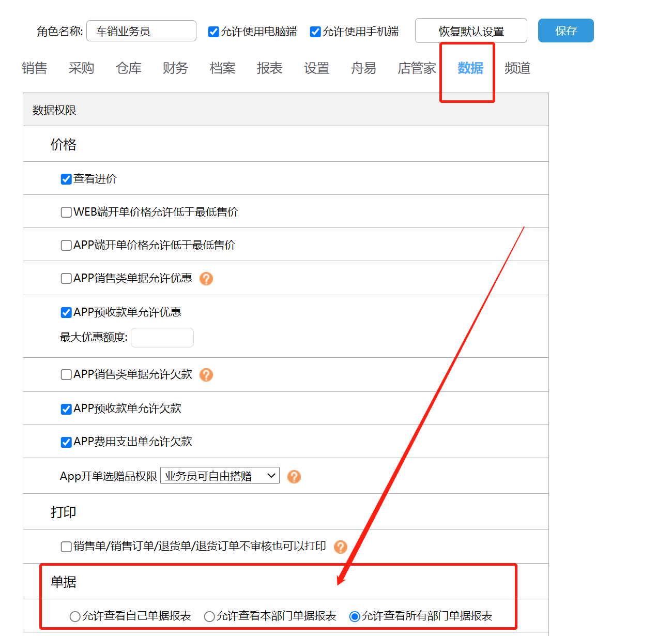Enable WEB端开单价格允许低于最低售价

tap(66, 213)
